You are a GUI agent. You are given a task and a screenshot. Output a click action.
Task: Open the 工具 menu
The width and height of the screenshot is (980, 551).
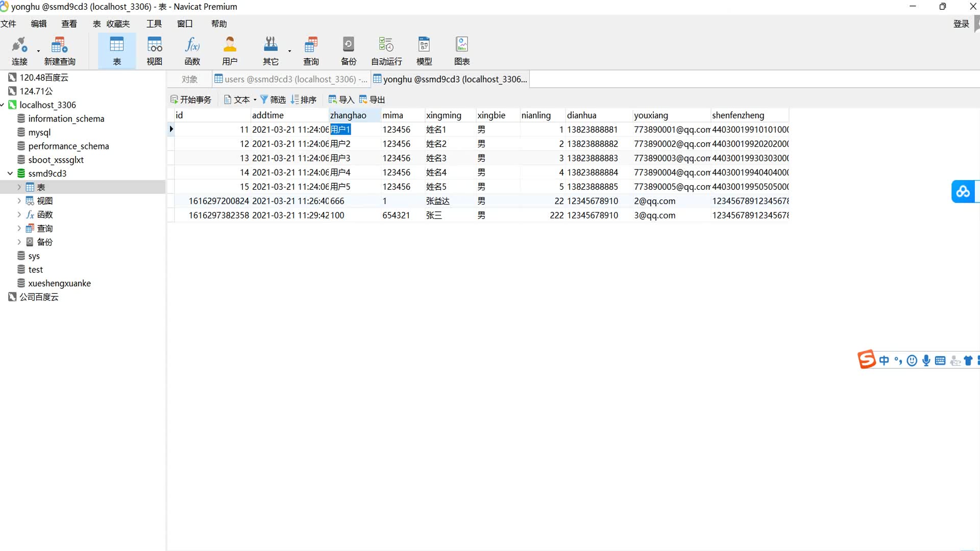154,23
